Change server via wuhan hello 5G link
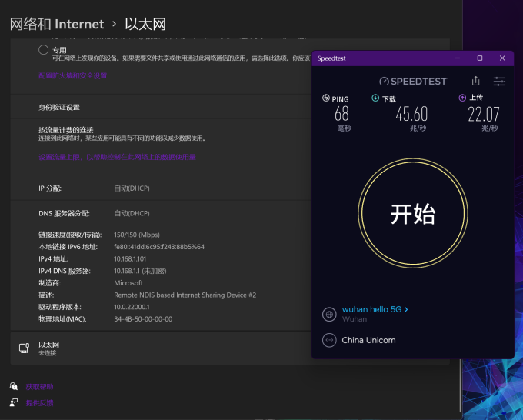Screen dimensions: 523x420 coord(375,309)
